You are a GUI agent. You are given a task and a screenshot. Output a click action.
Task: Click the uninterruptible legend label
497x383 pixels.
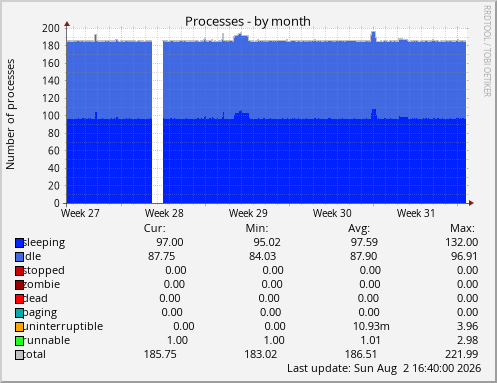pos(63,327)
